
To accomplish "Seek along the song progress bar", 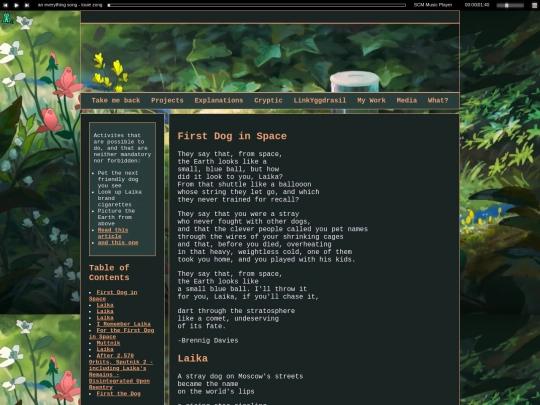I will tap(257, 5).
